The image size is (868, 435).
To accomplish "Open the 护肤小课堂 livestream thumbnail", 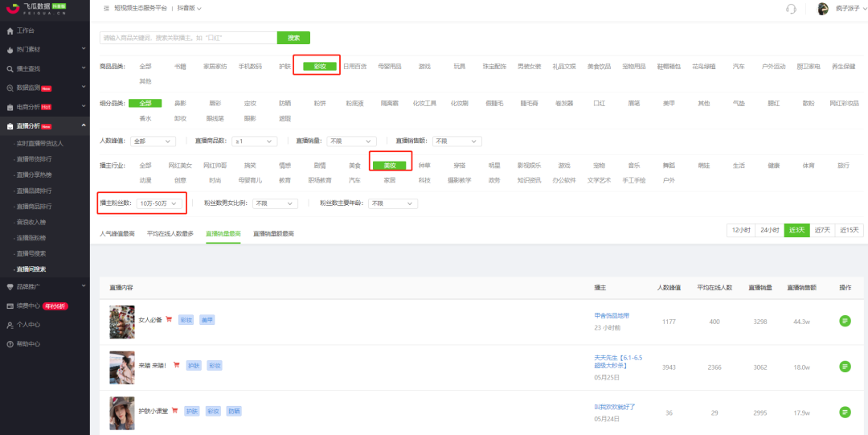I will coord(122,412).
